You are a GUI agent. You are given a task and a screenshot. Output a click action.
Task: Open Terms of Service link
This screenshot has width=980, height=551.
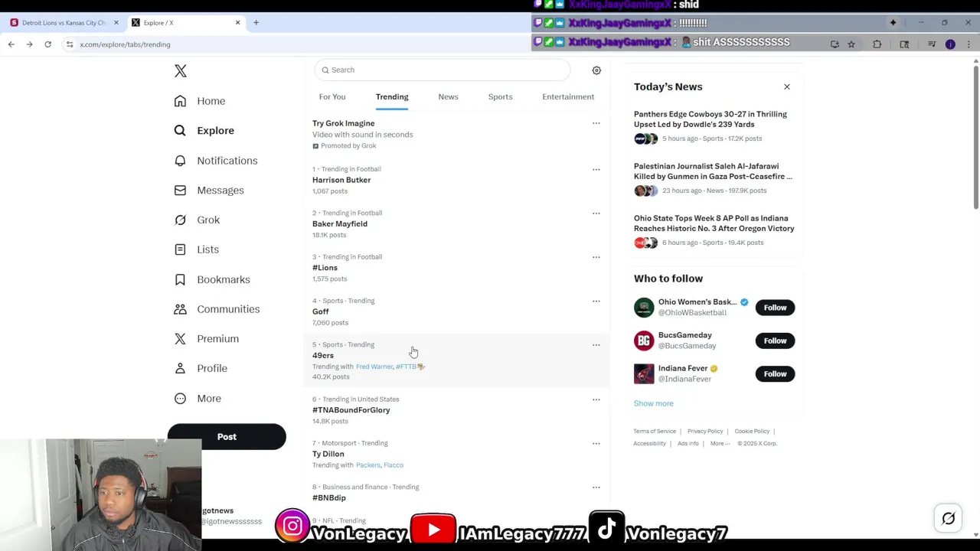tap(655, 432)
